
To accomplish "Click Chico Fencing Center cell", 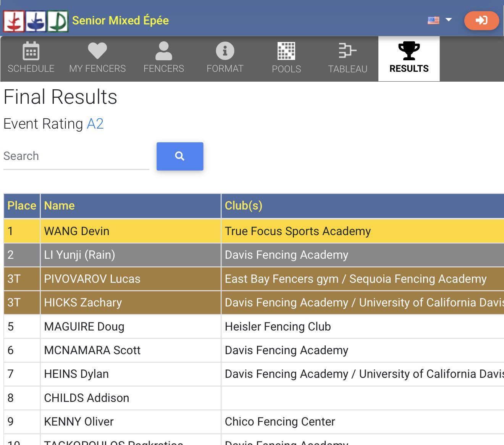I will [362, 422].
